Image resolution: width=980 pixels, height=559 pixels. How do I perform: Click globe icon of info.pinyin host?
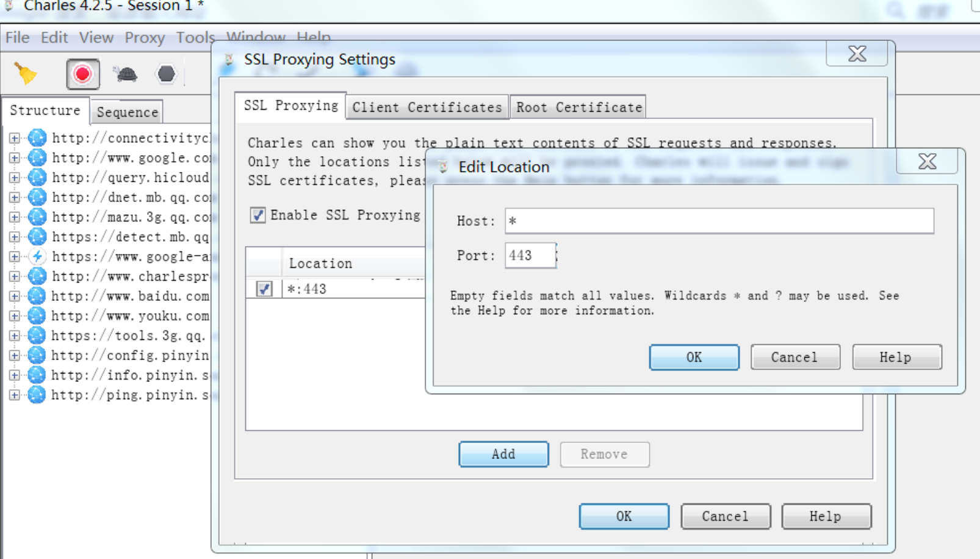coord(37,375)
